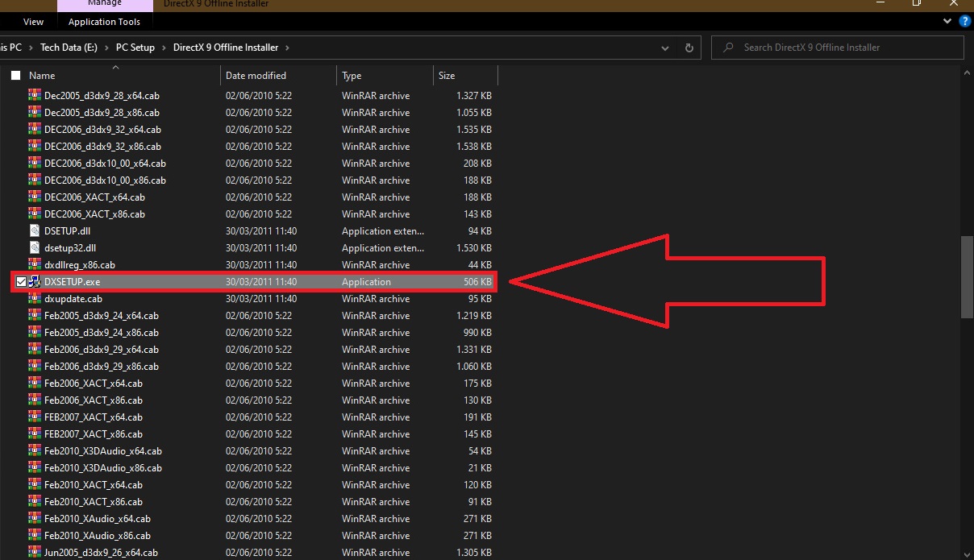Click the archive icon of Feb2006_d3dx9_29_x86.cab

pyautogui.click(x=35, y=366)
